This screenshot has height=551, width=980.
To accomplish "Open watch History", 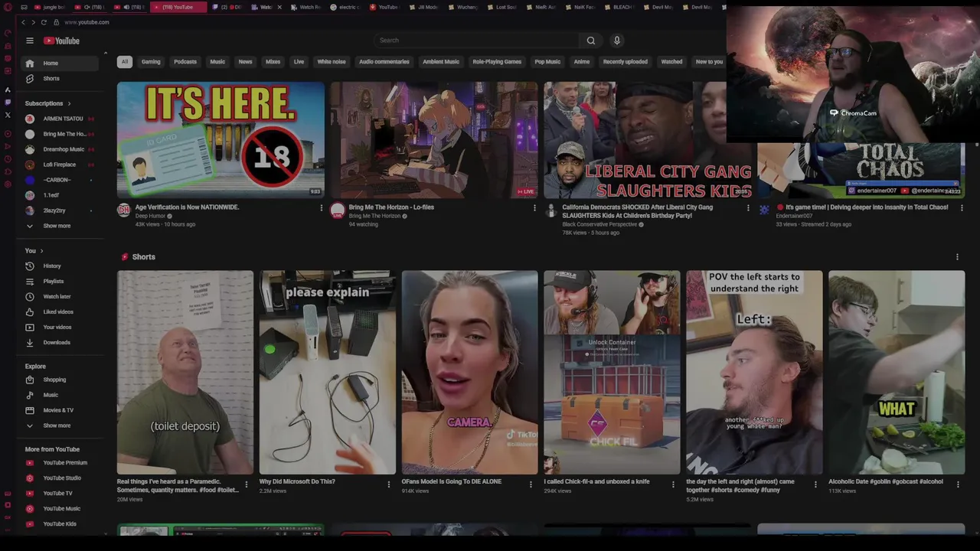I will pyautogui.click(x=59, y=266).
